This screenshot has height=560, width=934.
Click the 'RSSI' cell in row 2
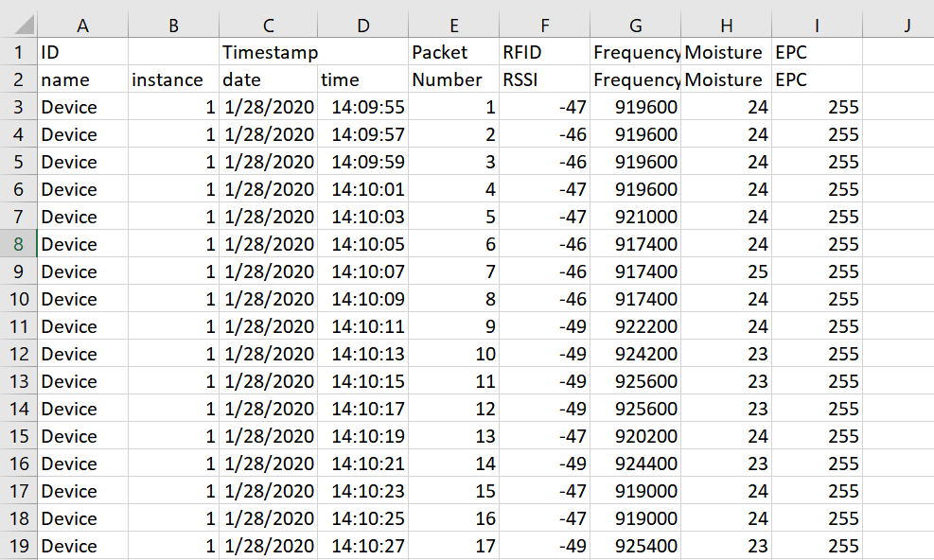(x=544, y=79)
